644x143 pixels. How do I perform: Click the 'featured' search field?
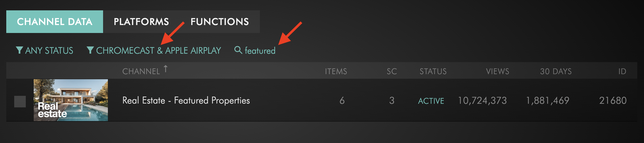coord(260,51)
